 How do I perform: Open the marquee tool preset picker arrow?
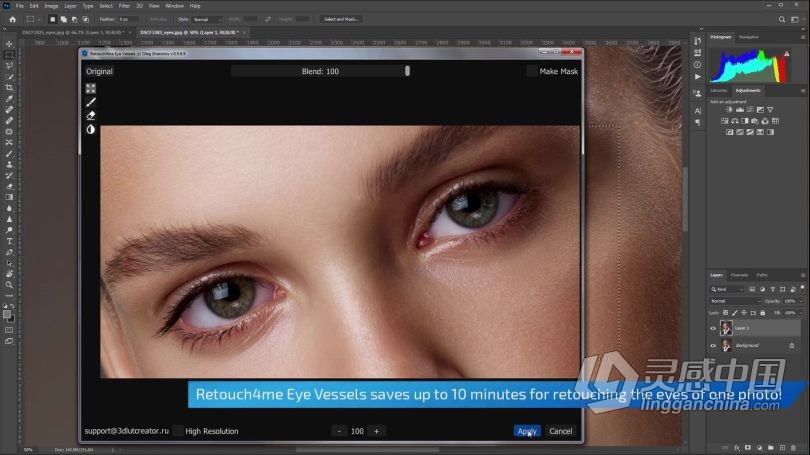tap(39, 20)
